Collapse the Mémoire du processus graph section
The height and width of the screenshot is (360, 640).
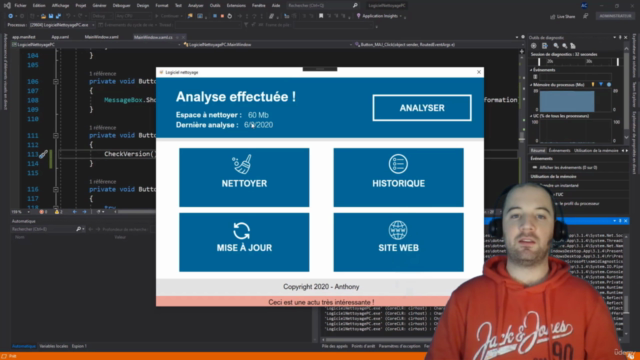[531, 85]
